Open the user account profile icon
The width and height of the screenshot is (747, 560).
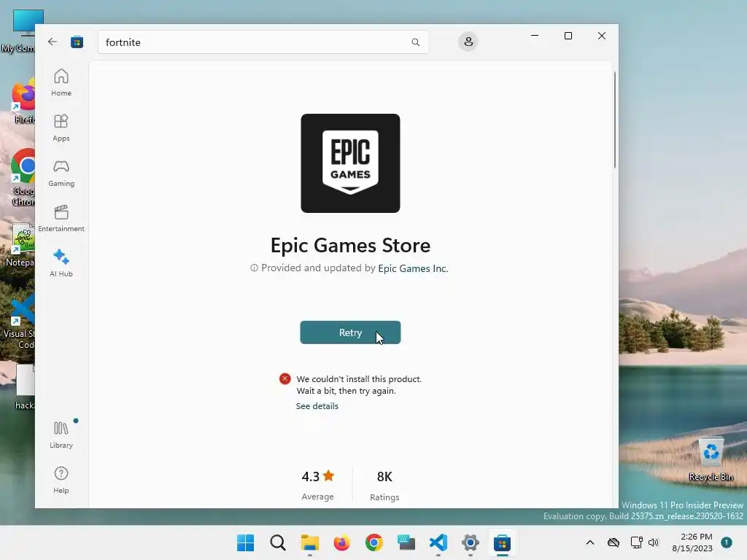click(x=468, y=42)
